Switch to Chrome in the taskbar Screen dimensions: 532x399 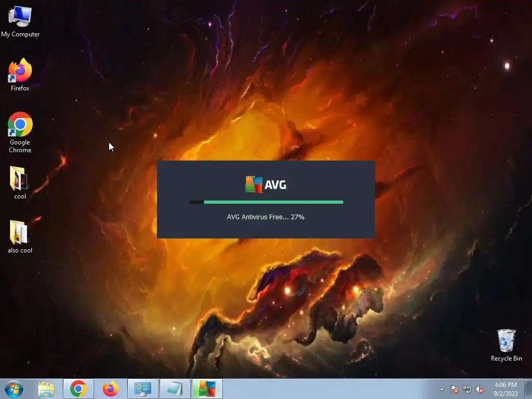(x=78, y=389)
